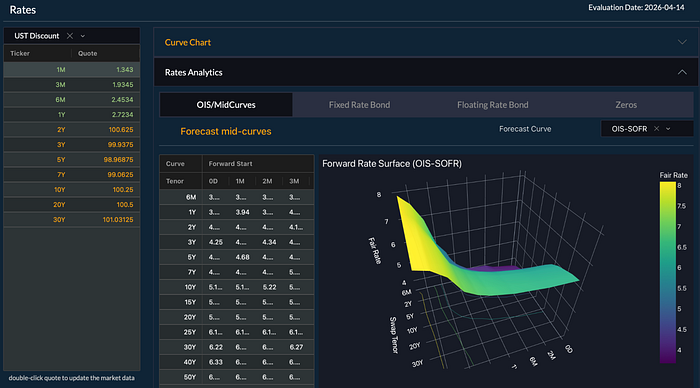The image size is (700, 388).
Task: Select the 1Y tenor 3.94 cell
Action: (x=242, y=212)
